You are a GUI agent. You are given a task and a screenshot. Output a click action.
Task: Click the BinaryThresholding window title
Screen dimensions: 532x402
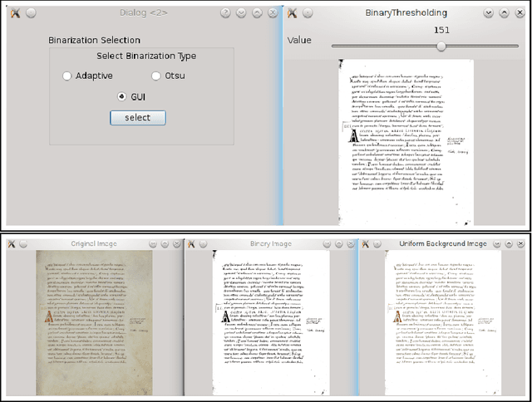point(406,13)
